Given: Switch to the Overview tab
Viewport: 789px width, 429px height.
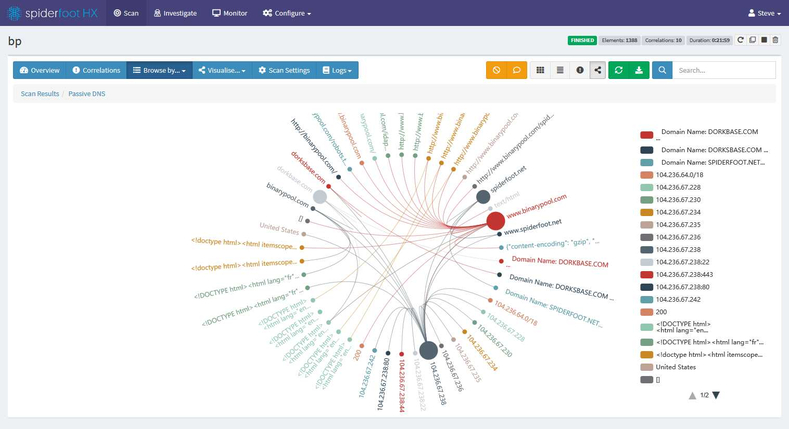Looking at the screenshot, I should (x=39, y=70).
